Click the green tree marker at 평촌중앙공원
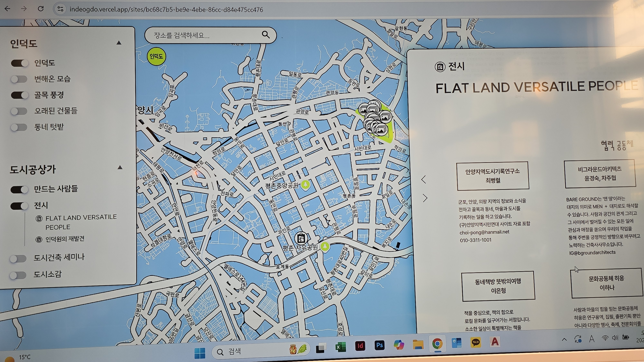 click(305, 185)
